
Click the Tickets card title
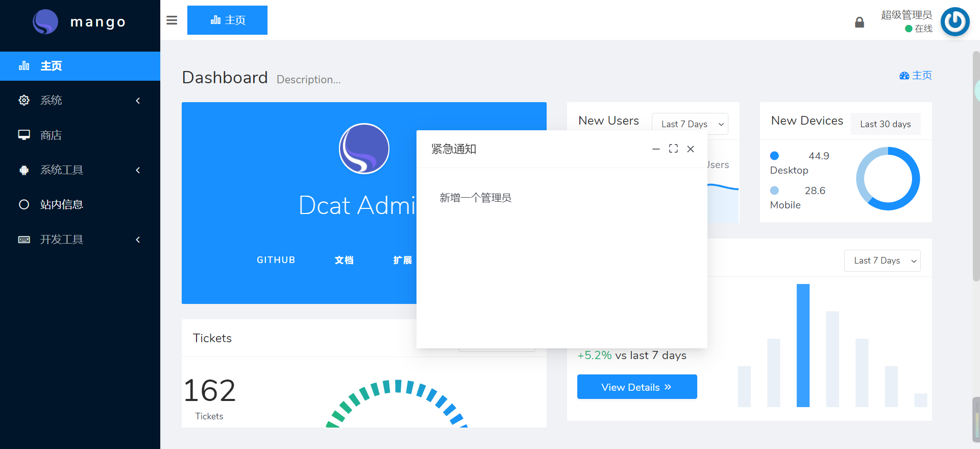click(212, 338)
